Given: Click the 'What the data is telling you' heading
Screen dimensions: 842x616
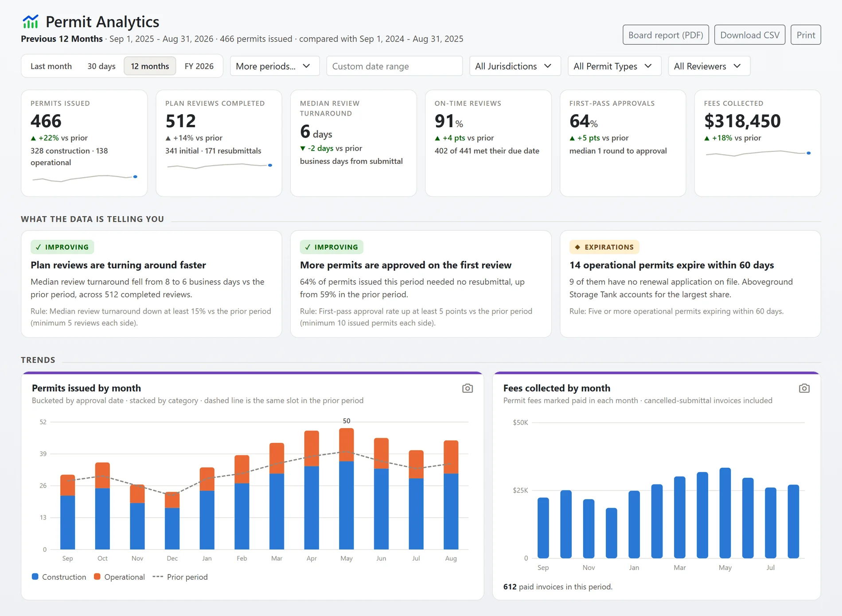Looking at the screenshot, I should click(92, 219).
